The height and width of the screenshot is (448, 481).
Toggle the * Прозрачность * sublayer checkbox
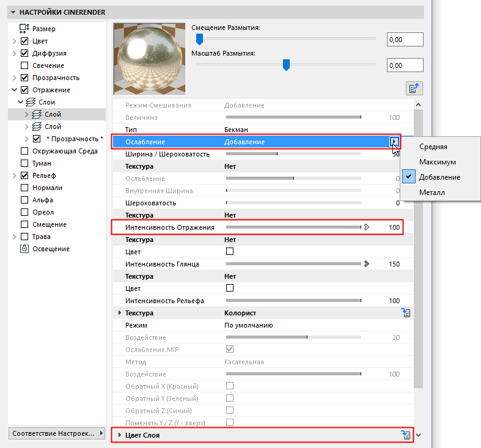click(x=37, y=139)
